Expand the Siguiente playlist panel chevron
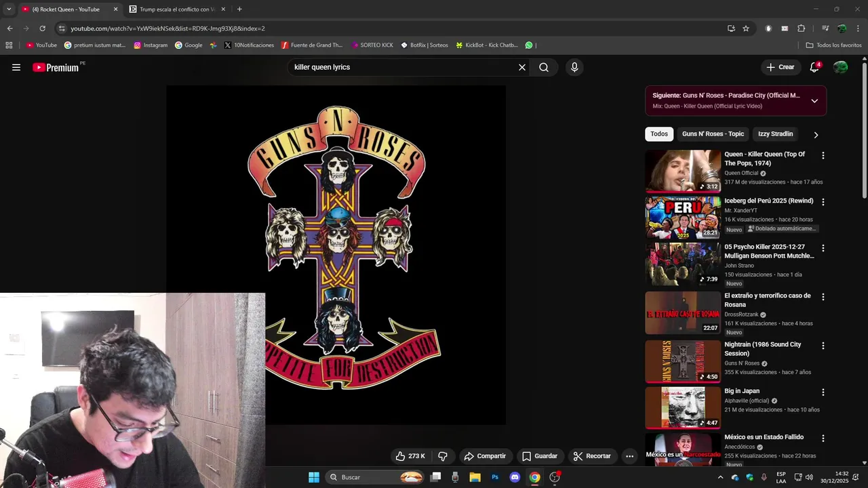This screenshot has width=868, height=488. click(814, 101)
